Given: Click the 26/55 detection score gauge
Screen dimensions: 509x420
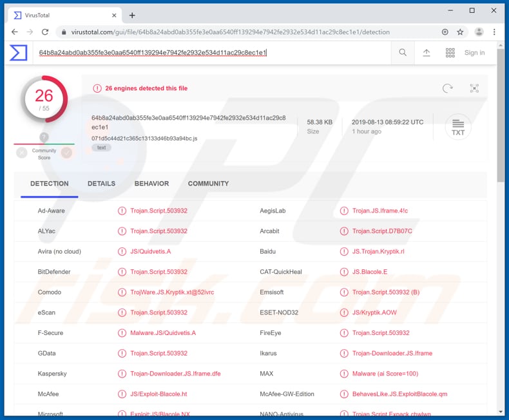Looking at the screenshot, I should point(44,99).
